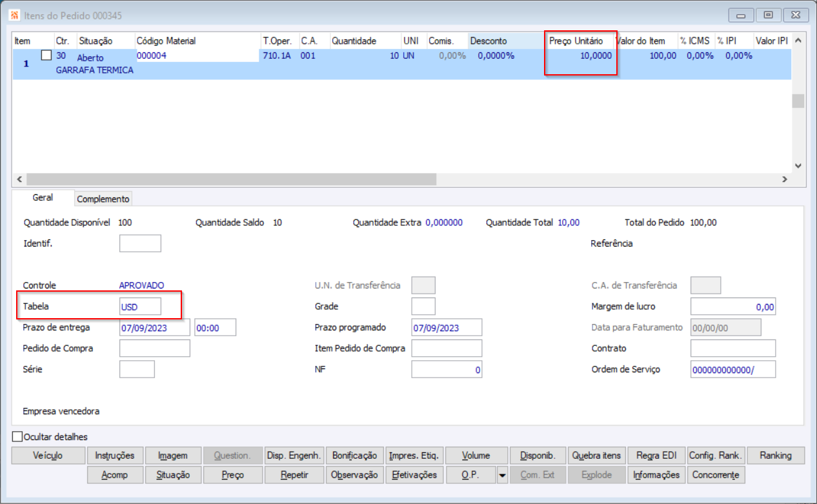The height and width of the screenshot is (504, 817).
Task: Select the Geral tab
Action: tap(43, 197)
